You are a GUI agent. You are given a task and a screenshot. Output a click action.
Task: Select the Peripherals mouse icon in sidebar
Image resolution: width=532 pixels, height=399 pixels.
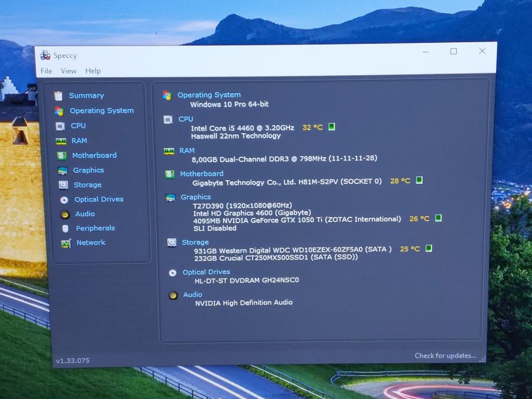click(65, 229)
